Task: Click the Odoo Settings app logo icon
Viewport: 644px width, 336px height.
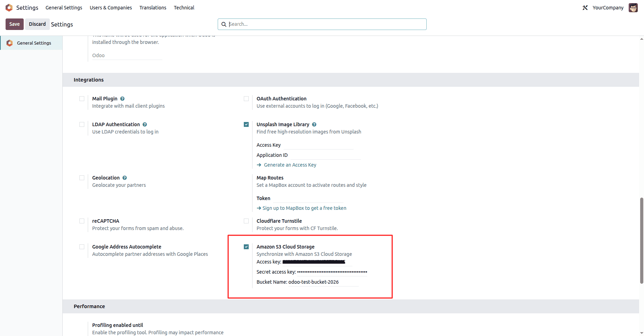Action: click(9, 8)
